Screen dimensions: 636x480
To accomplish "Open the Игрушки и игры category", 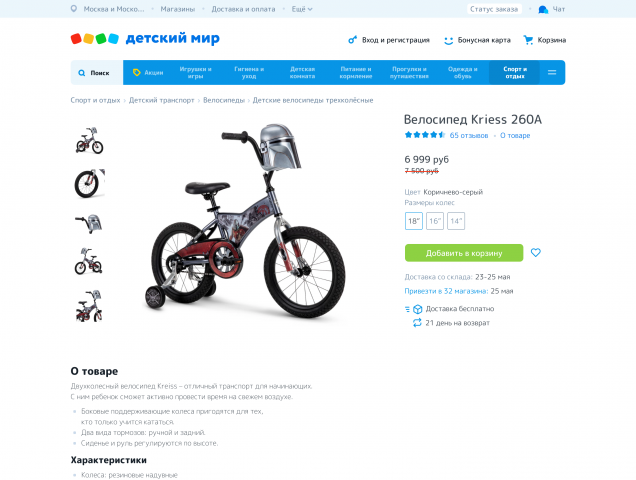I will [x=196, y=73].
